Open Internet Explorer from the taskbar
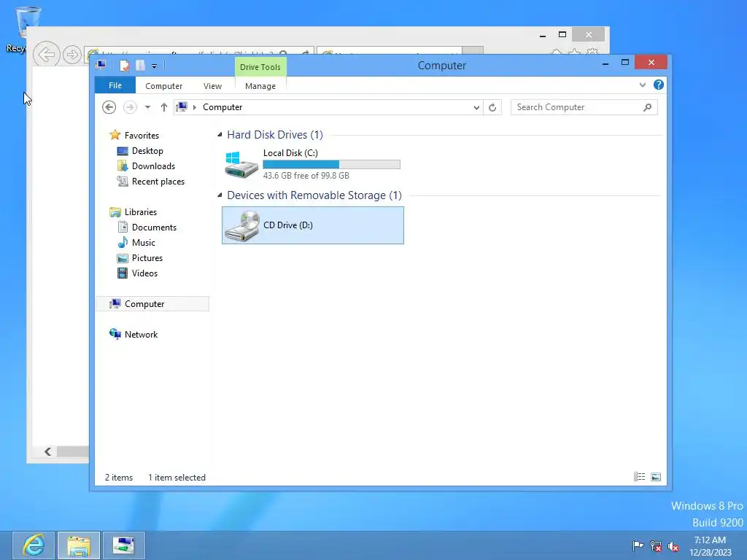 tap(34, 545)
